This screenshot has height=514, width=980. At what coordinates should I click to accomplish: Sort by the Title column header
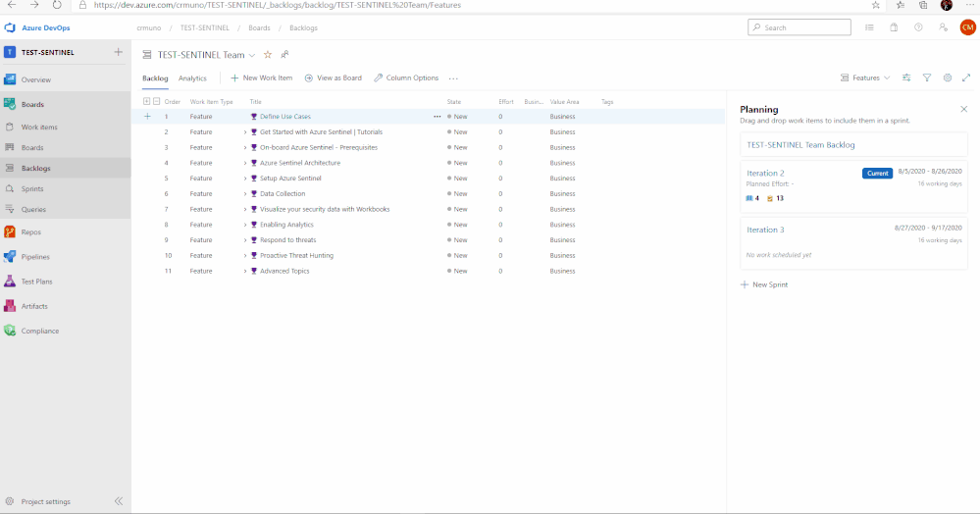point(256,102)
